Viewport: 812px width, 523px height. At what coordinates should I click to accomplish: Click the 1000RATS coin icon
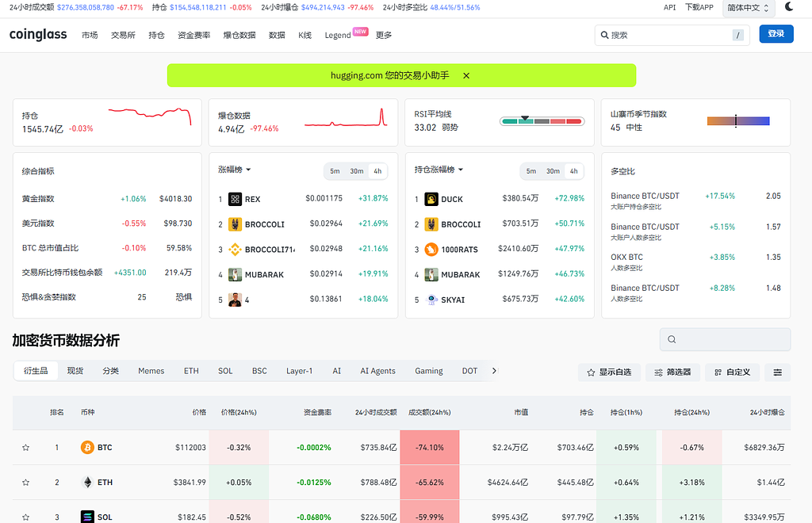tap(431, 250)
